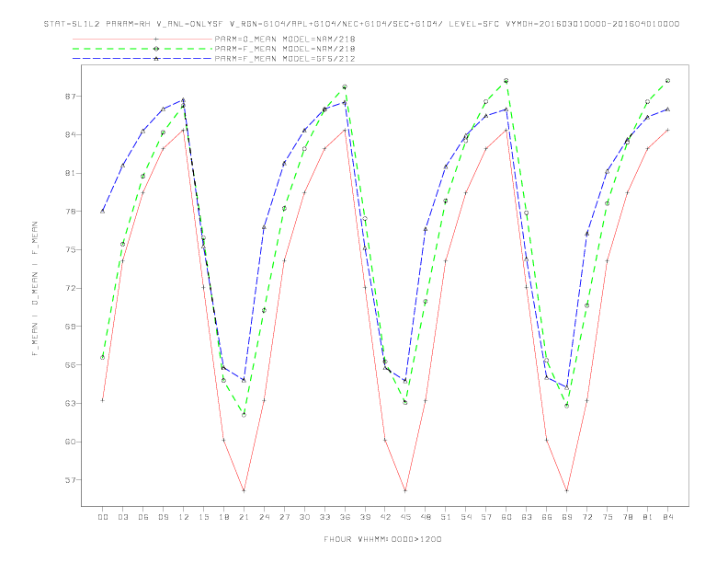The height and width of the screenshot is (563, 728).
Task: Click x-axis hour label 42
Action: click(x=385, y=517)
